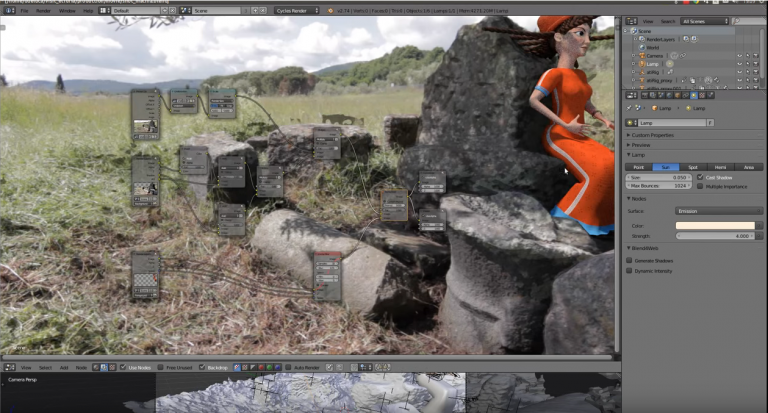Select the Spot lamp type
Screen dimensions: 768x413
pyautogui.click(x=693, y=167)
